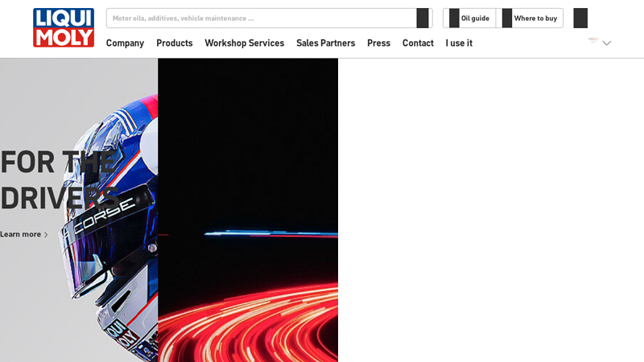
Task: Click the blank white area right of banner
Action: click(491, 209)
